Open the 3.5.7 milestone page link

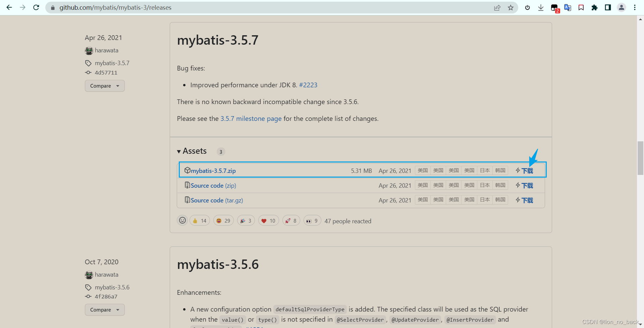(x=251, y=119)
